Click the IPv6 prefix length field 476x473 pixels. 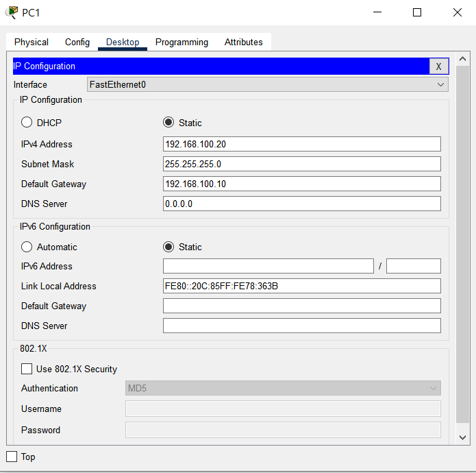(414, 266)
